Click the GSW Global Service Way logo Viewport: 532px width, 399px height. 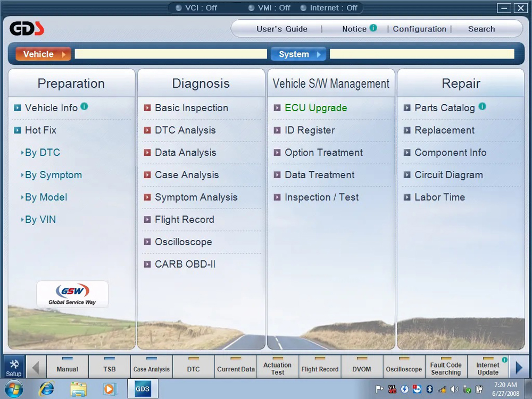tap(72, 294)
